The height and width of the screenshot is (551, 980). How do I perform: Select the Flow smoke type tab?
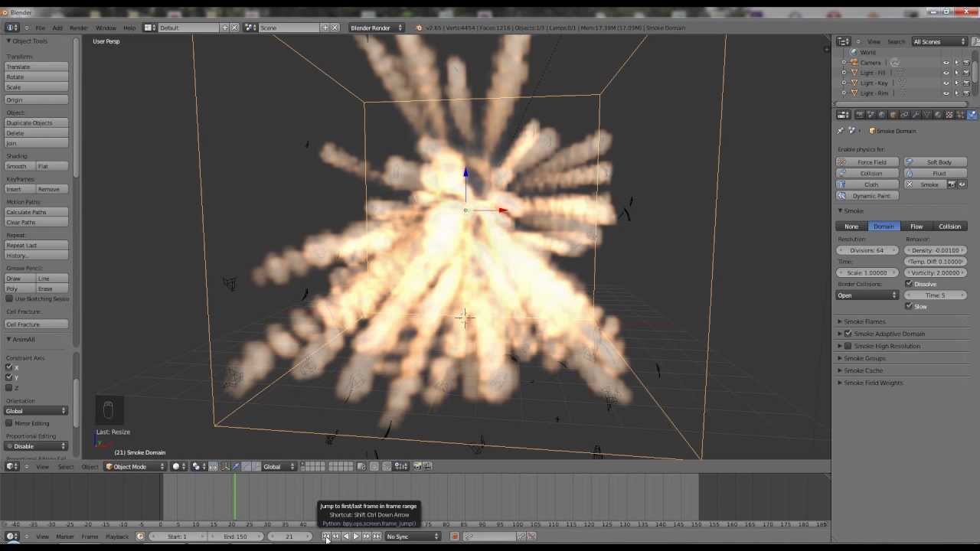(x=916, y=227)
